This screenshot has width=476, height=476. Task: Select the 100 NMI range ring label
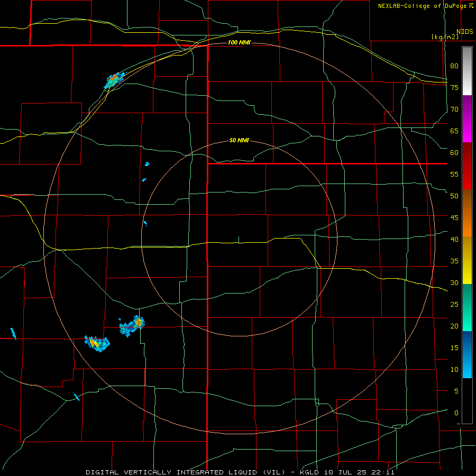click(239, 42)
